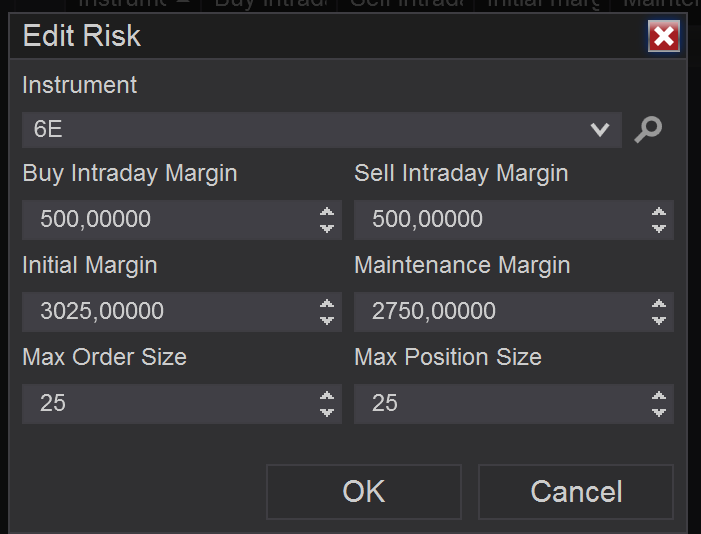Increase Initial Margin with up arrow

[x=327, y=304]
